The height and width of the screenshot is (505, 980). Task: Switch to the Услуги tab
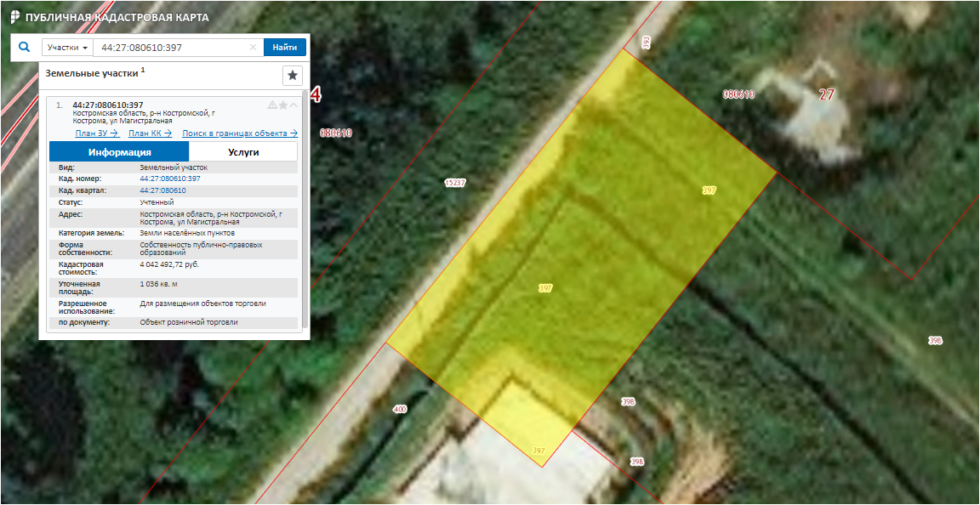point(243,152)
